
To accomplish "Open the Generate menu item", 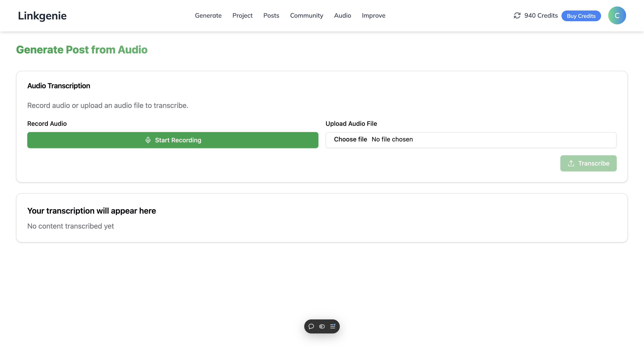I will (208, 15).
